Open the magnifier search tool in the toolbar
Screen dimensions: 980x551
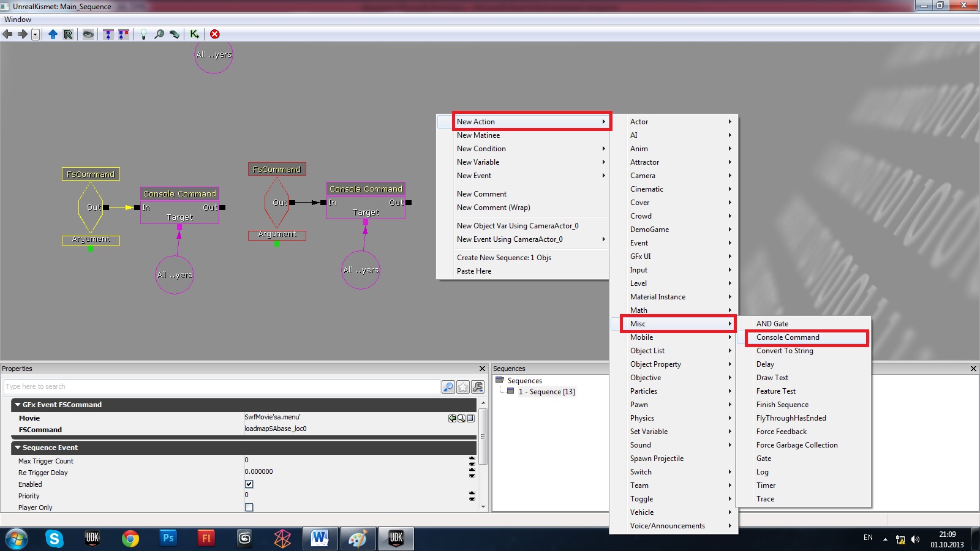[x=159, y=34]
